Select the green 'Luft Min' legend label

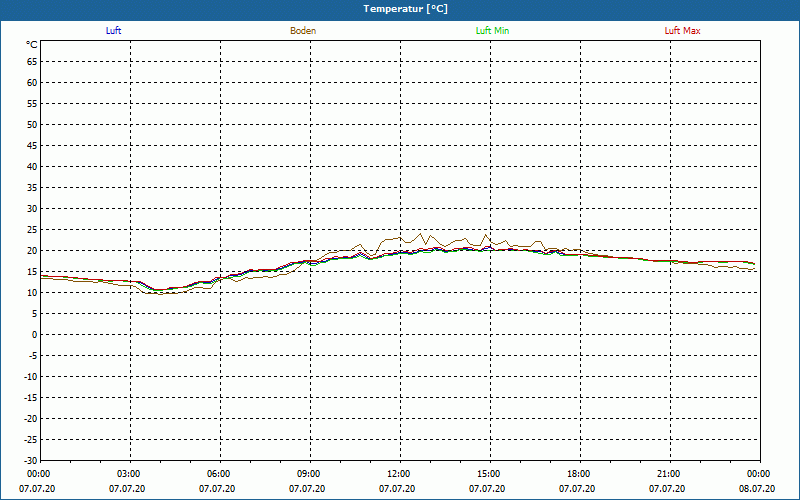tap(492, 31)
